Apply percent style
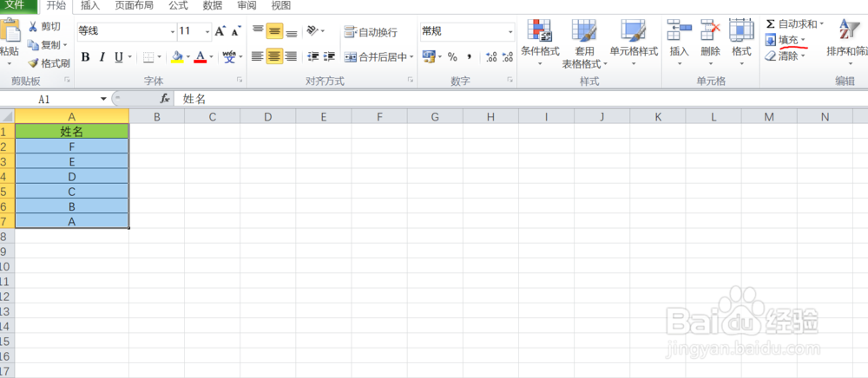The width and height of the screenshot is (868, 378). tap(452, 57)
